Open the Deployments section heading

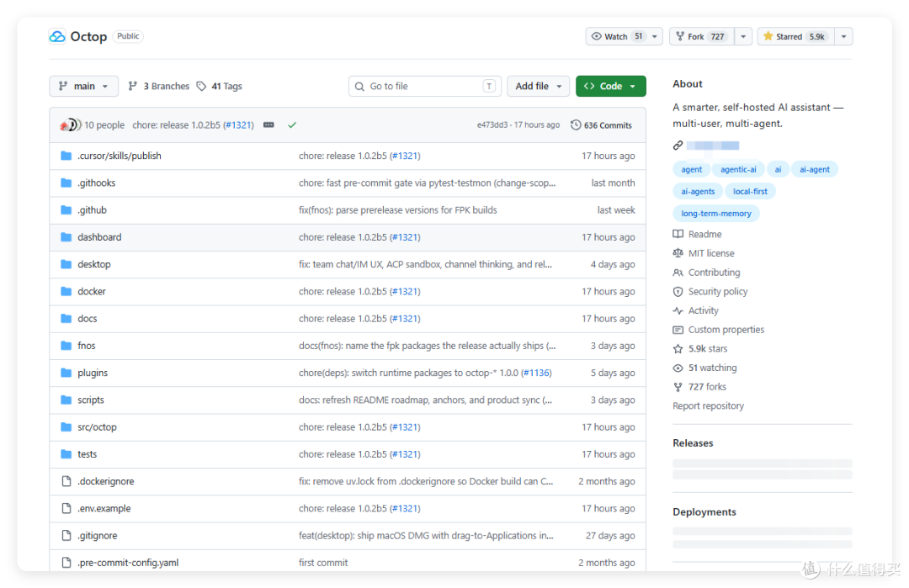[x=704, y=512]
